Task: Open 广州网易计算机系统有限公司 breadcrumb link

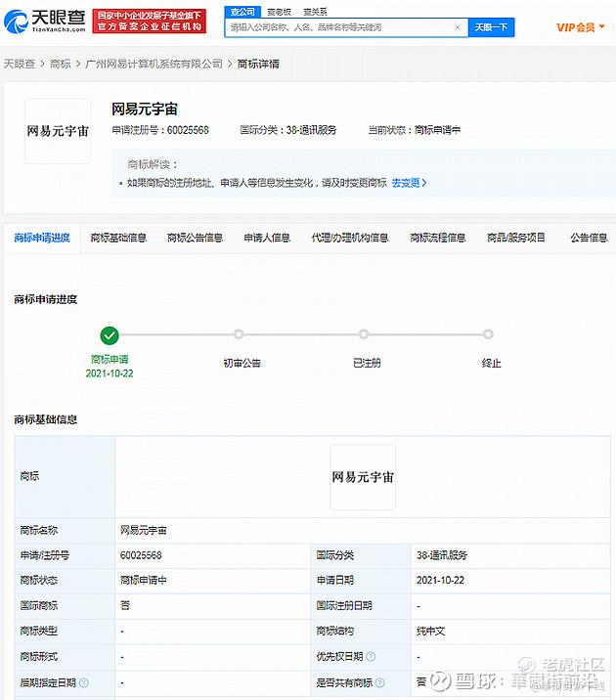Action: tap(154, 64)
